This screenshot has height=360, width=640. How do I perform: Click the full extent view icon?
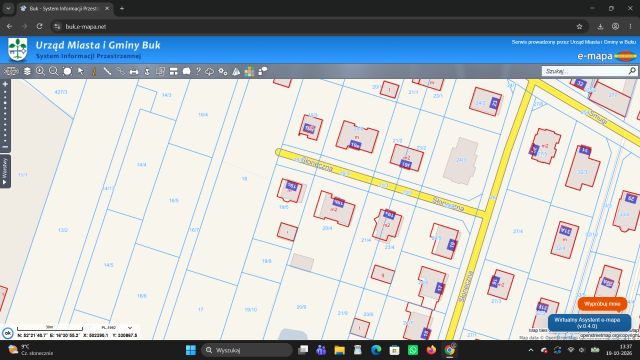pyautogui.click(x=67, y=71)
